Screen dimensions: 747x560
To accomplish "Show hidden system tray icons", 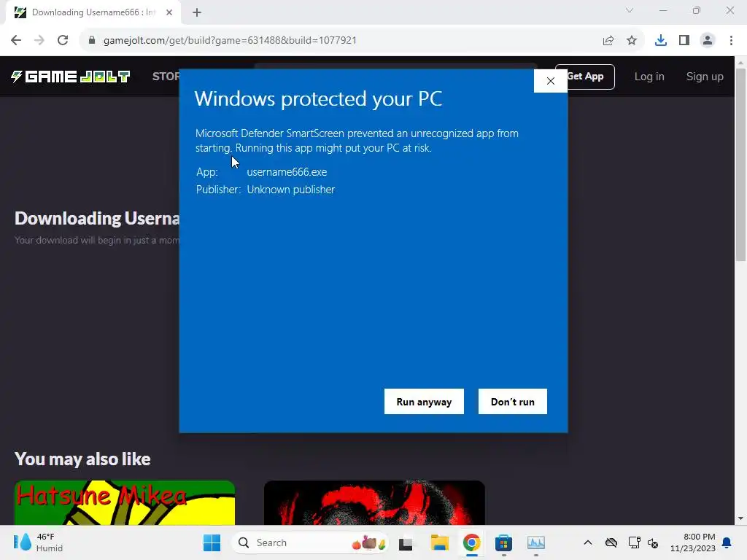I will pos(588,542).
